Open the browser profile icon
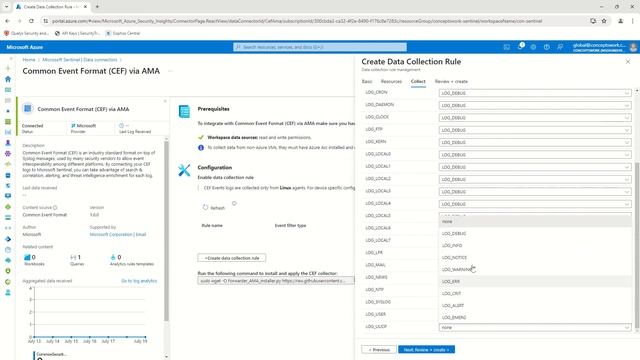640x360 pixels. pos(620,21)
